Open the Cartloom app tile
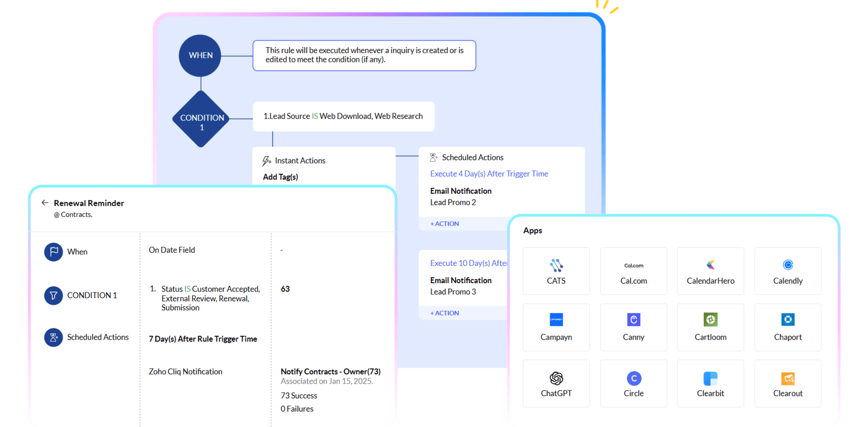 pyautogui.click(x=710, y=327)
